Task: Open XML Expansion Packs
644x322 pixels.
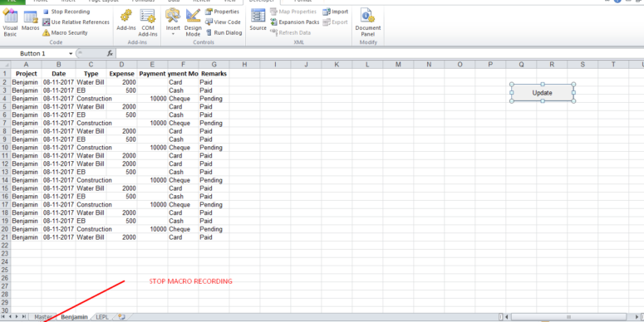Action: (x=294, y=22)
